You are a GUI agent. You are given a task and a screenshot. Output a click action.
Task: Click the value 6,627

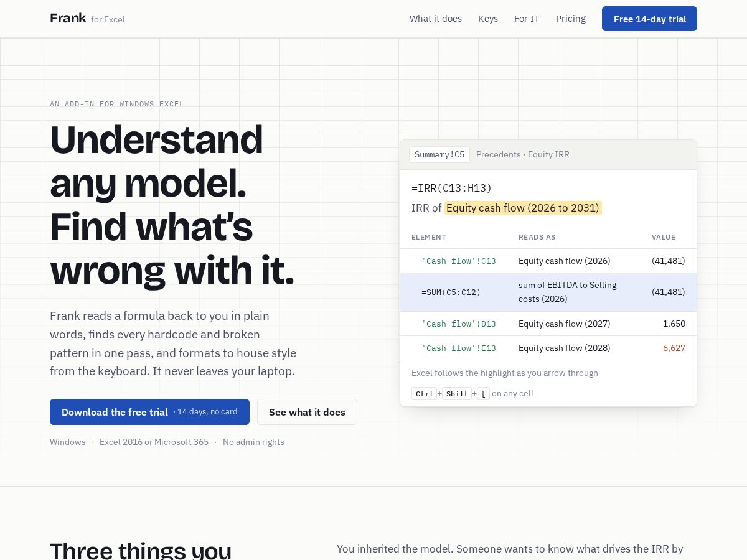pyautogui.click(x=674, y=348)
